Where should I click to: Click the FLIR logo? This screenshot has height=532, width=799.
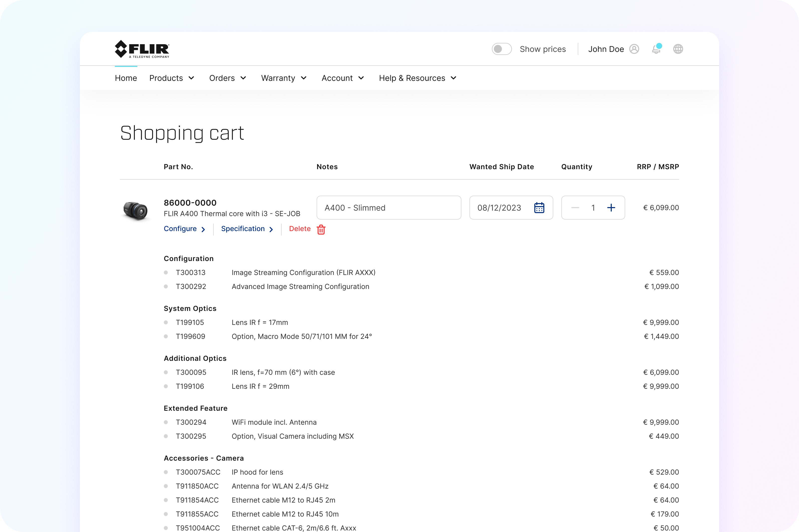pos(142,49)
